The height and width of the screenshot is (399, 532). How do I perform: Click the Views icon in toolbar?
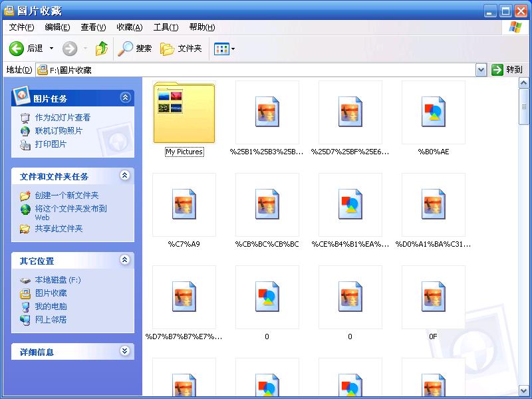221,49
